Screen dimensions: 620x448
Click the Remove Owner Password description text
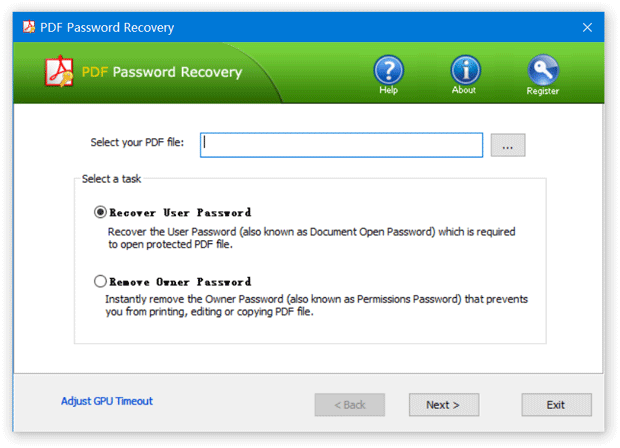pyautogui.click(x=318, y=305)
